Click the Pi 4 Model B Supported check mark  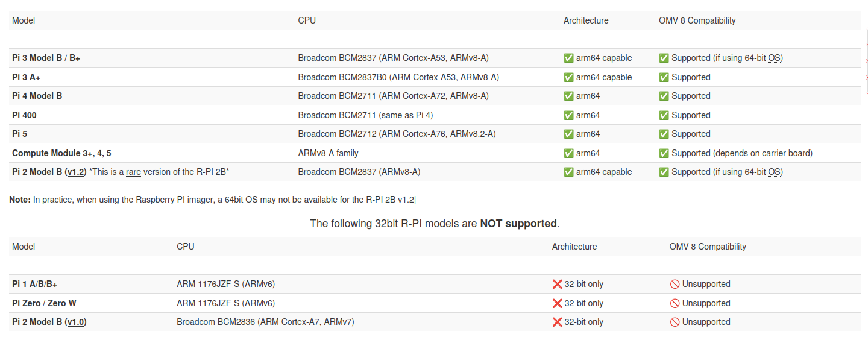pos(664,96)
